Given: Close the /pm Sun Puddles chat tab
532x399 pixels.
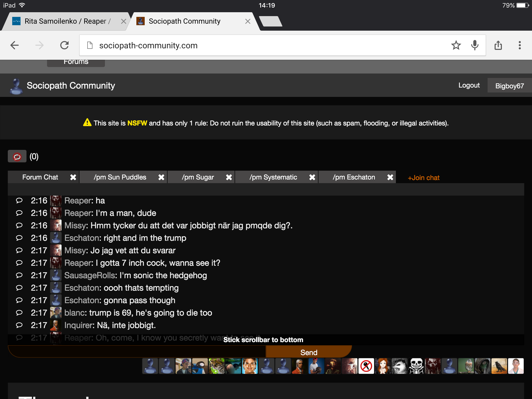Looking at the screenshot, I should pos(161,177).
